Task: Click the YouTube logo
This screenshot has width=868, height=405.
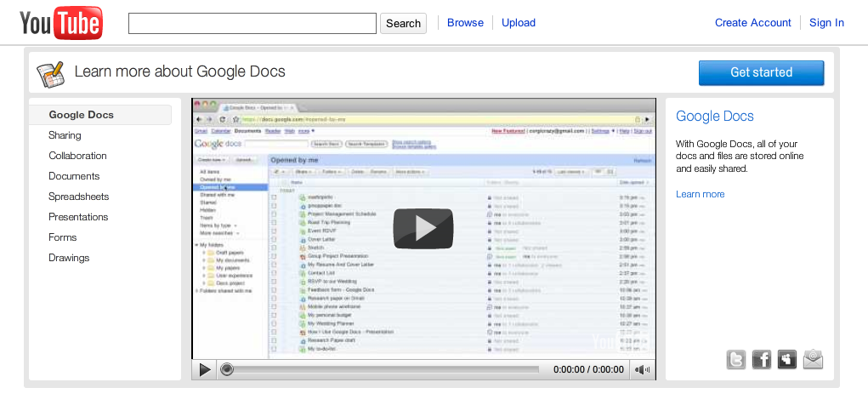Action: pos(61,23)
